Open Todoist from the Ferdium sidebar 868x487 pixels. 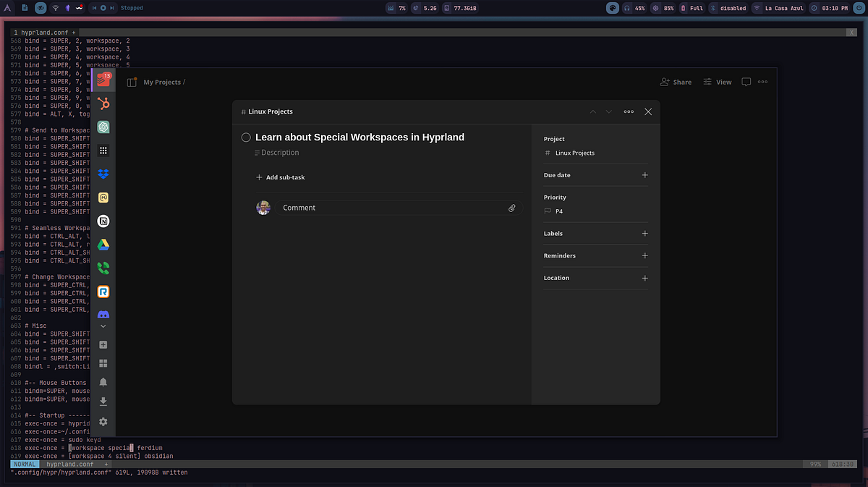[x=103, y=81]
